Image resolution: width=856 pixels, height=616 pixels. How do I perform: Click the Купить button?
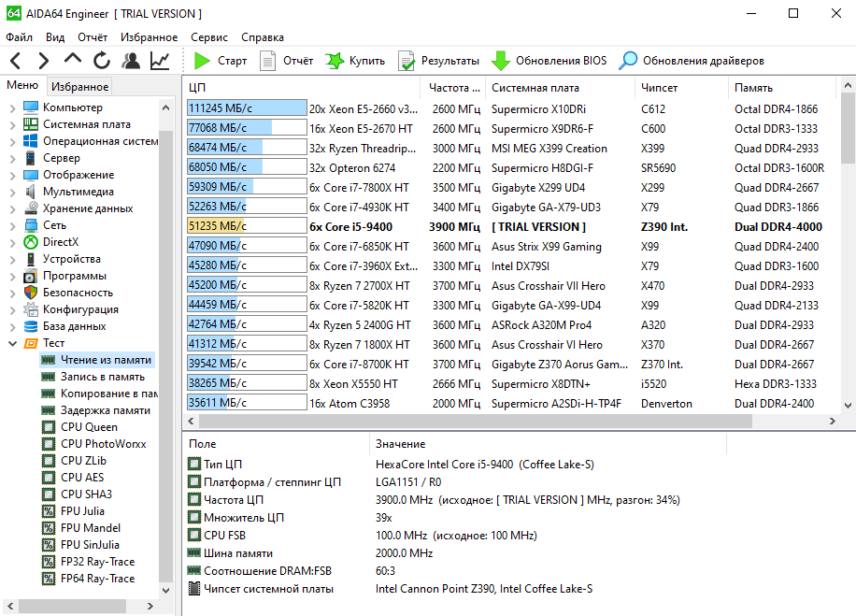click(355, 61)
